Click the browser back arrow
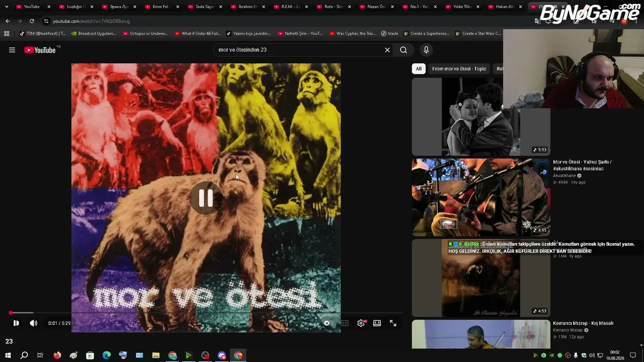 point(8,21)
